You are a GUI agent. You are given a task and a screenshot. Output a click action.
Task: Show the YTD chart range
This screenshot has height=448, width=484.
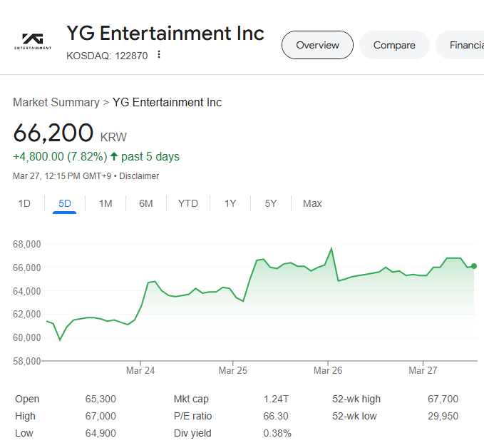point(188,203)
